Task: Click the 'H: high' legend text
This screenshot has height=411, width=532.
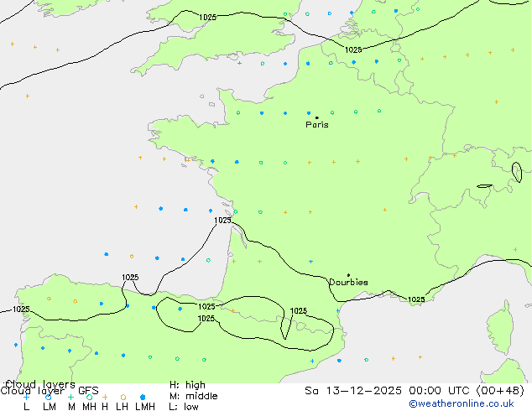Action: click(187, 385)
